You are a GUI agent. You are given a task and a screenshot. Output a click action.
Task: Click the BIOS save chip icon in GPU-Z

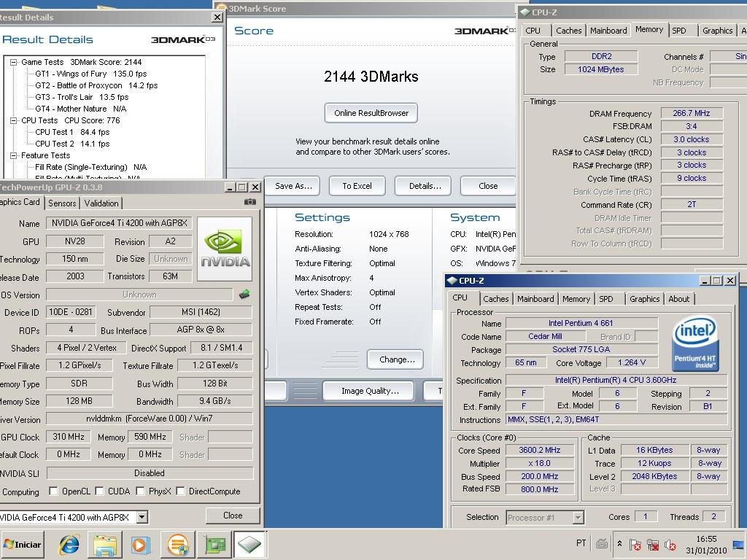(244, 295)
